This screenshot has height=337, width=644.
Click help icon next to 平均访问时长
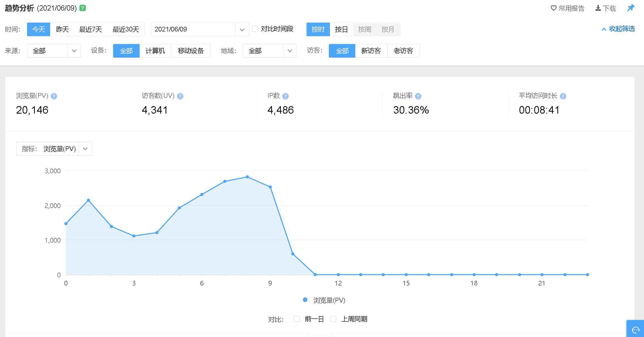563,96
